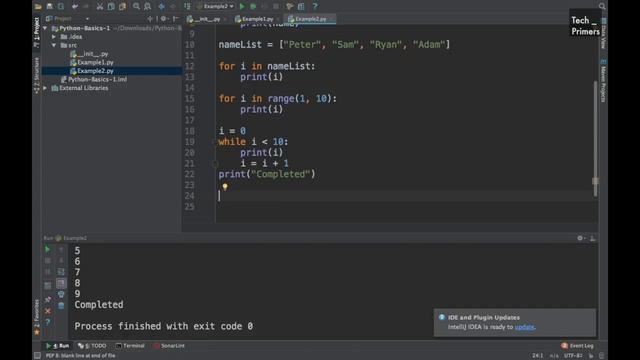Viewport: 640px width, 360px height.
Task: Click the hide Project panel icon
Action: 176,18
